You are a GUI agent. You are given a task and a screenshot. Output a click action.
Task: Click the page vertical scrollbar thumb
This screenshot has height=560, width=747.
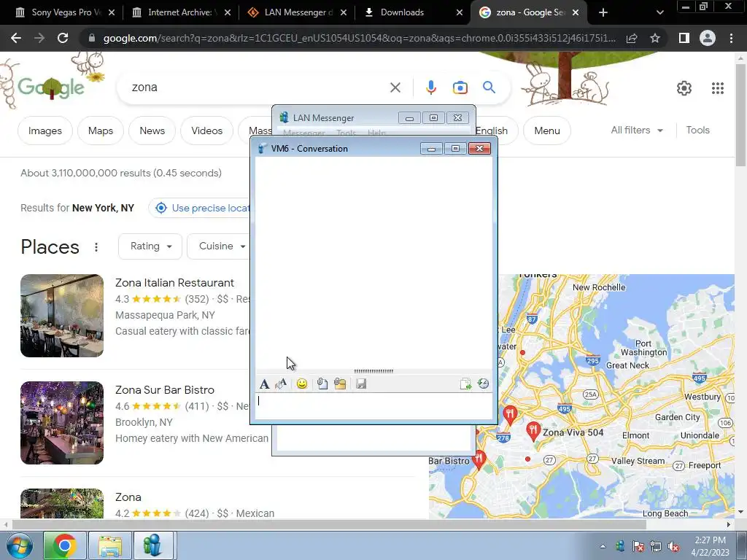tap(740, 114)
